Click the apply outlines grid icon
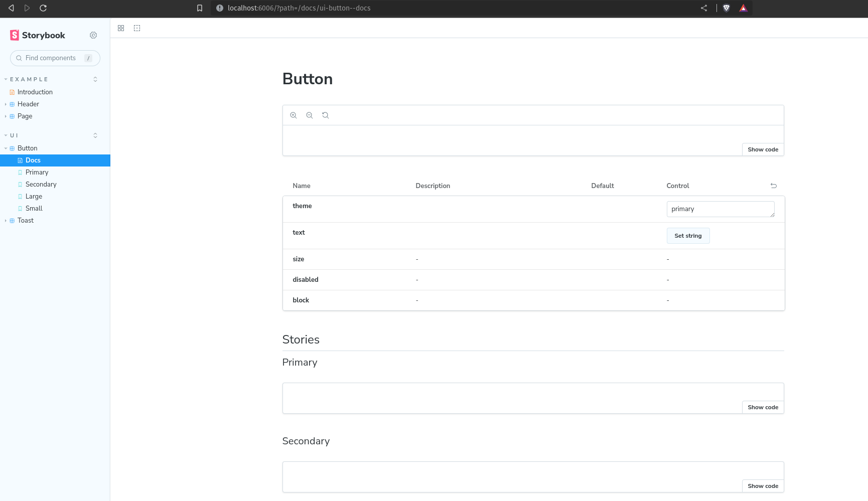The image size is (868, 501). click(x=120, y=28)
